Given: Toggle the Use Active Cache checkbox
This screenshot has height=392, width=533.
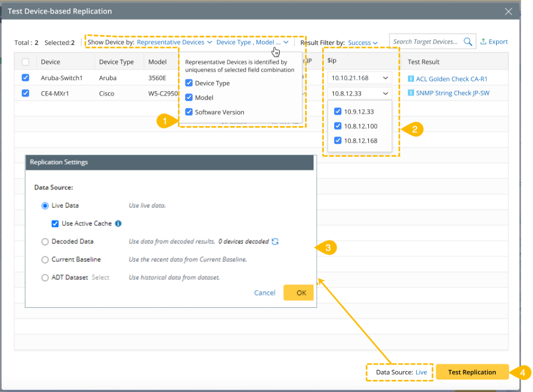Looking at the screenshot, I should [x=55, y=224].
